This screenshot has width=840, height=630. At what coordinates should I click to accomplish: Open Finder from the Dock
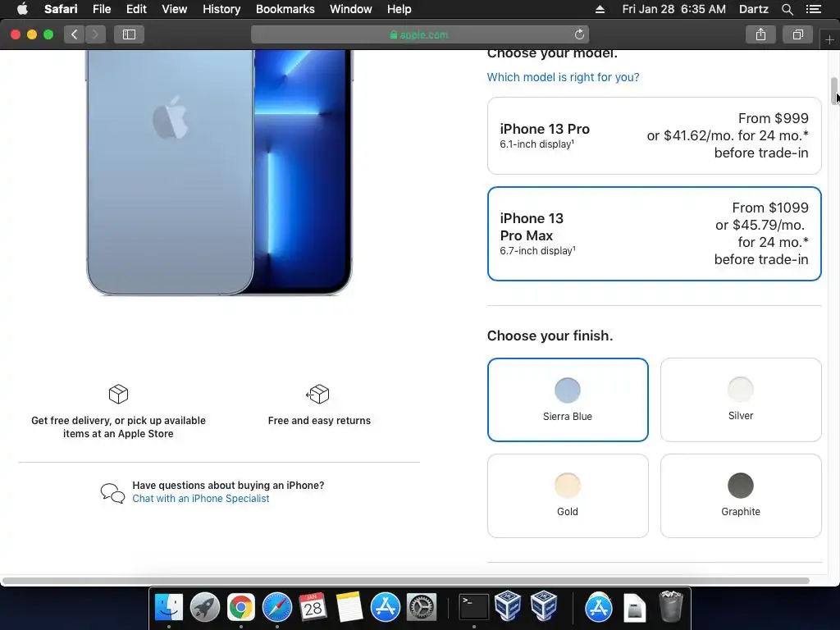point(169,608)
